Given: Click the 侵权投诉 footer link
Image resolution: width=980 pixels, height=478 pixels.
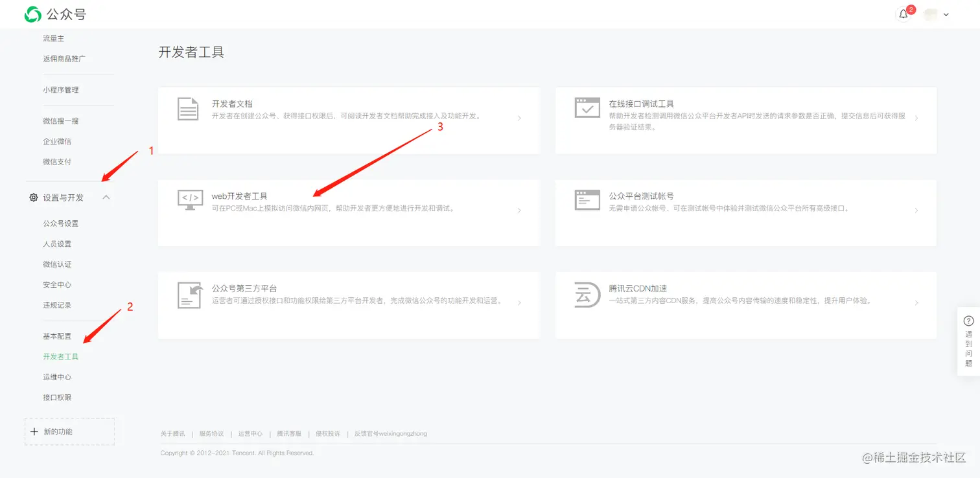Looking at the screenshot, I should click(328, 434).
